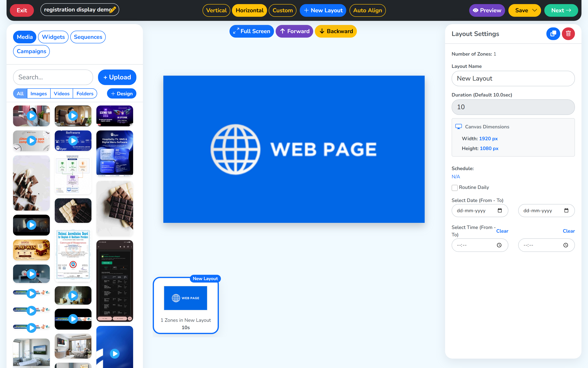Play the woman with laptop video thumbnail
This screenshot has width=588, height=368.
tap(73, 116)
